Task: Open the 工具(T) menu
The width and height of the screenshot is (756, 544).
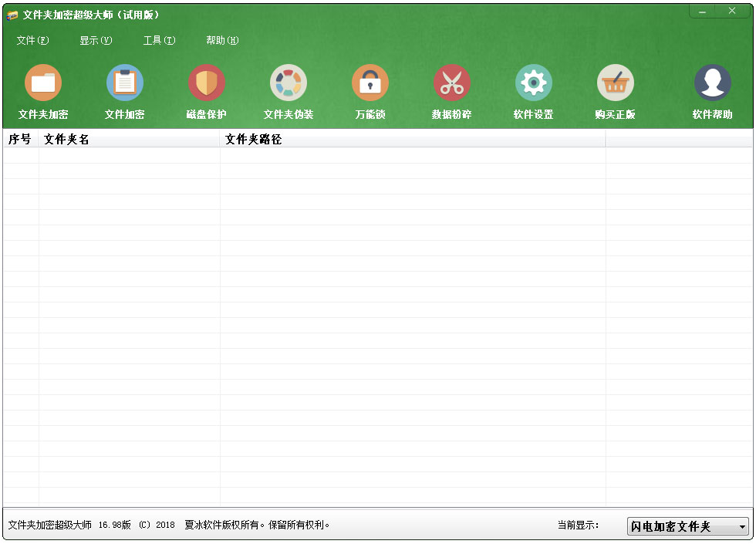Action: 159,41
